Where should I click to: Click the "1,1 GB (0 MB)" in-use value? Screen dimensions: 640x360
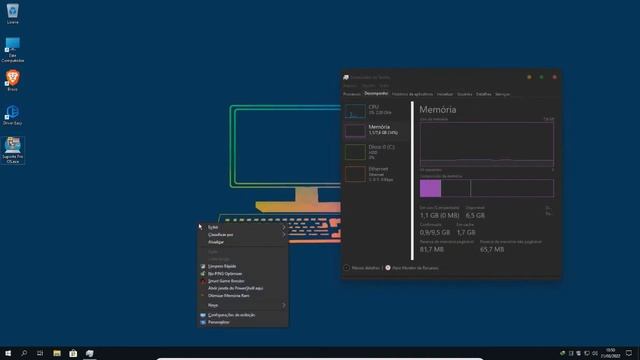pos(440,215)
